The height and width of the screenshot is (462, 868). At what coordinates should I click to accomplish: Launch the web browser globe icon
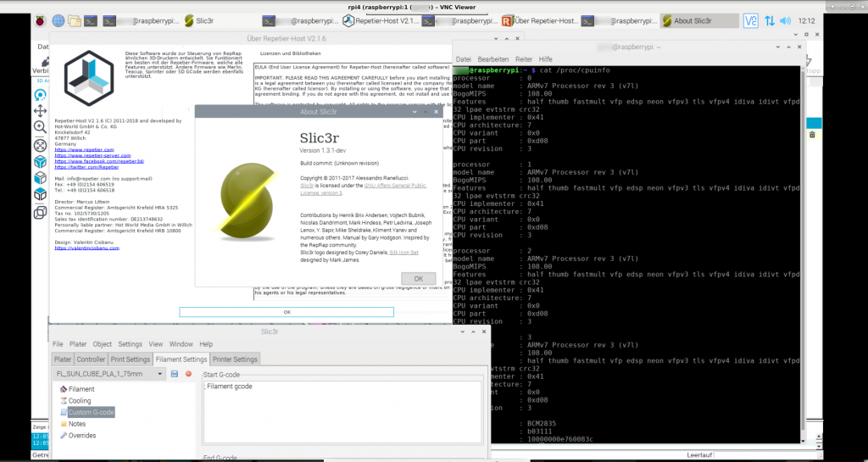(x=58, y=21)
